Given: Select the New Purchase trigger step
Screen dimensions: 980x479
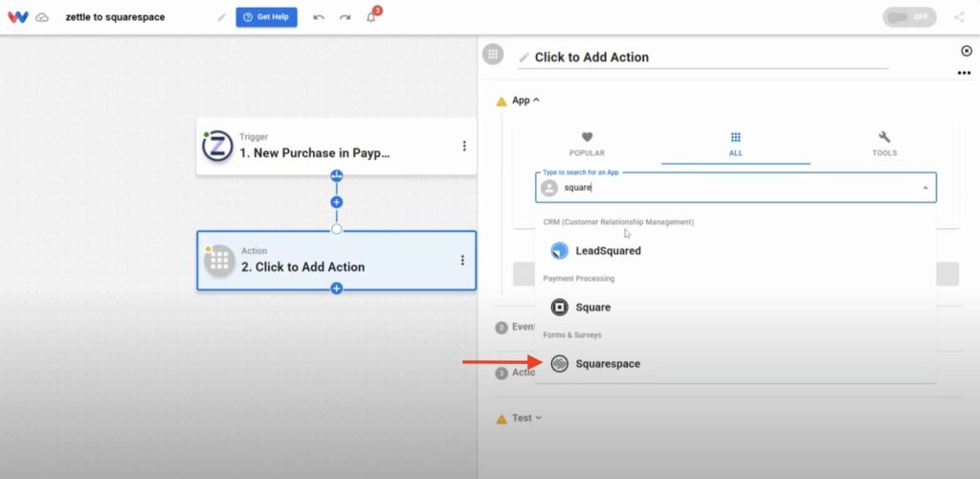Looking at the screenshot, I should pos(336,147).
